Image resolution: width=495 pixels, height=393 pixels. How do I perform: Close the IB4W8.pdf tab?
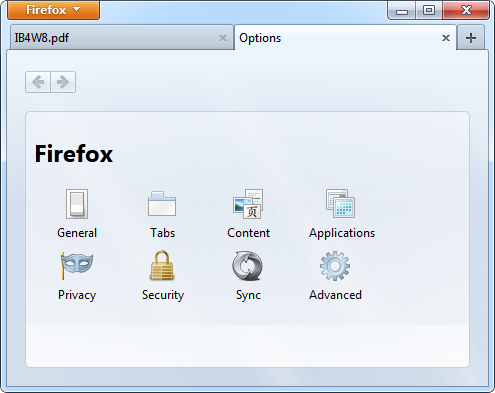tap(223, 38)
